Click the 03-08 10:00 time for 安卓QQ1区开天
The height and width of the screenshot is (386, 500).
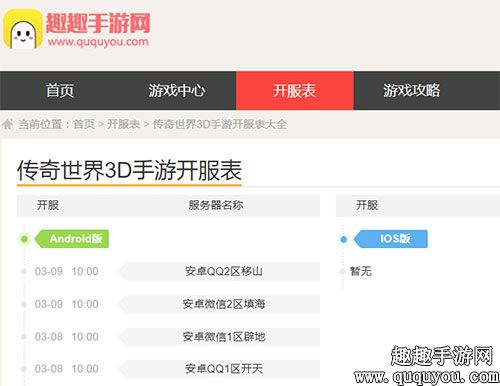click(x=67, y=369)
